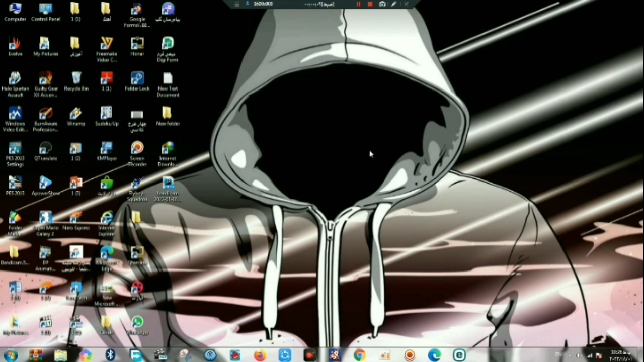Launch Firefox from the taskbar
This screenshot has height=362, width=644.
[x=260, y=355]
